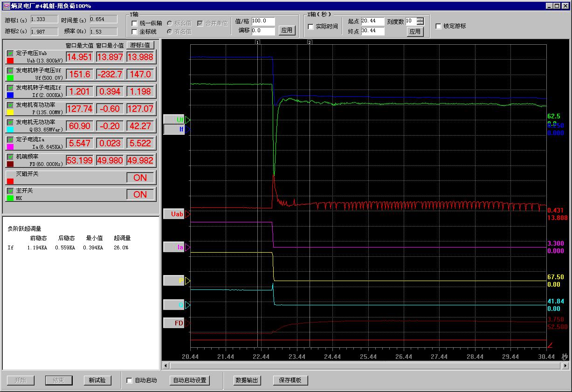Hide the 定子电压Uab trace via its checkbox

coord(10,54)
